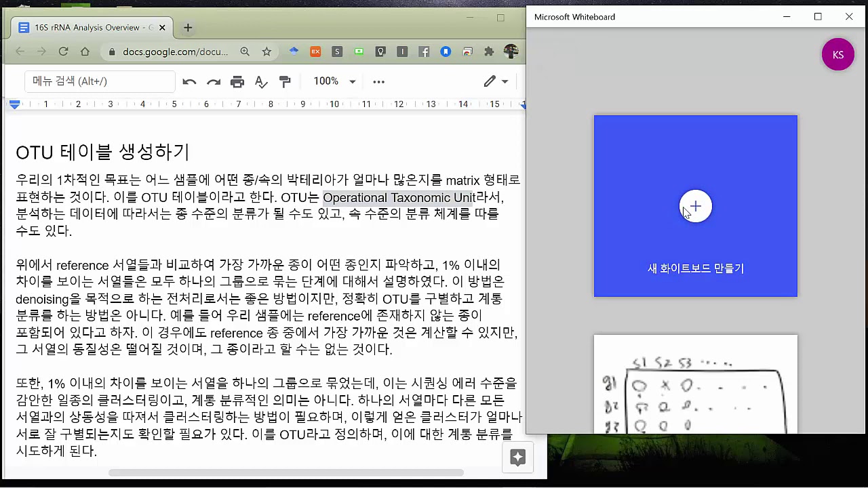
Task: Click the horizontal scrollbar in Docs
Action: click(286, 472)
